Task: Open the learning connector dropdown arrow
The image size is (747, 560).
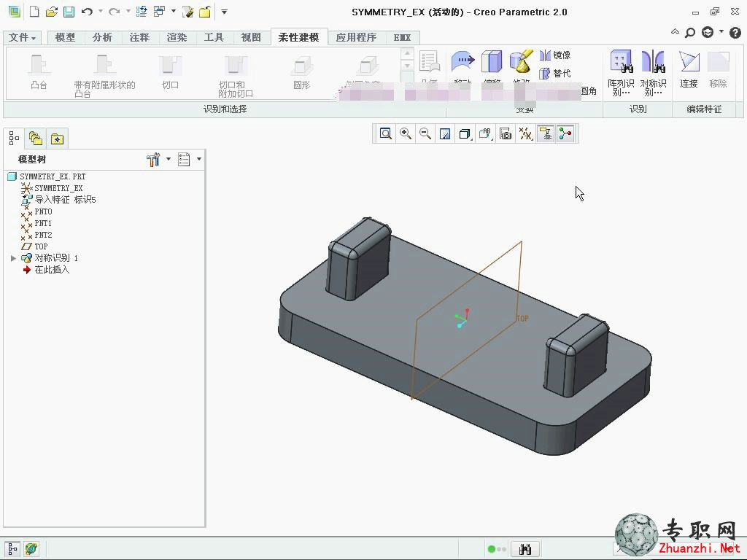Action: [721, 31]
